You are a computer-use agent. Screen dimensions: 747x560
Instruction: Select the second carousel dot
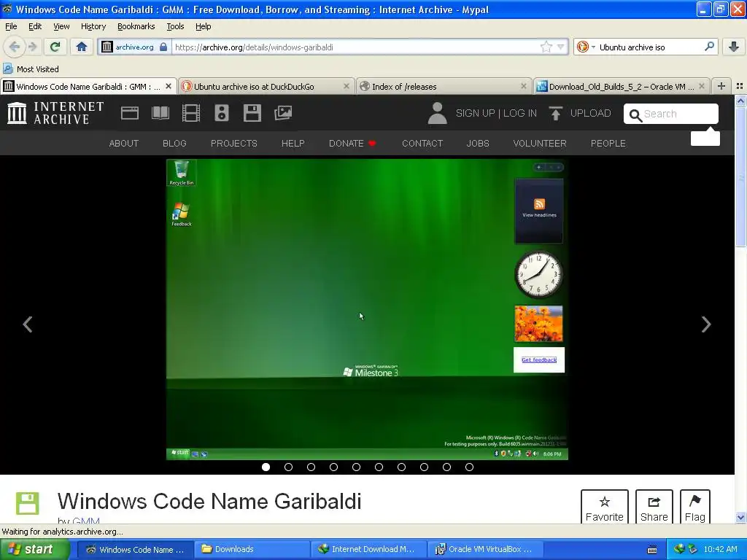coord(288,467)
